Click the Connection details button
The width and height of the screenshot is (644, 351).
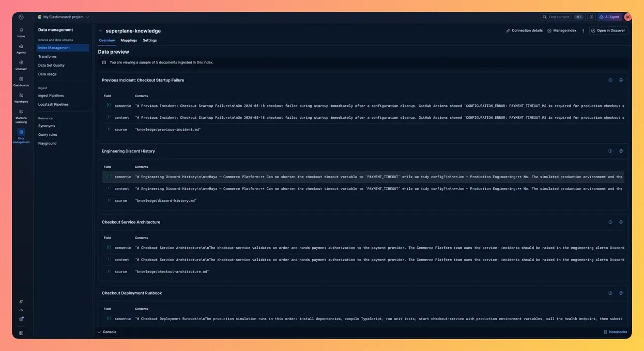525,31
